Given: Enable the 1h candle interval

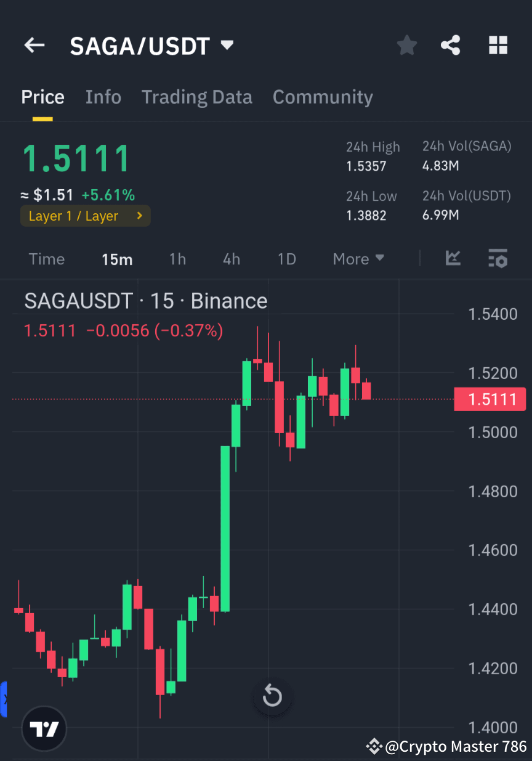Looking at the screenshot, I should click(x=177, y=259).
